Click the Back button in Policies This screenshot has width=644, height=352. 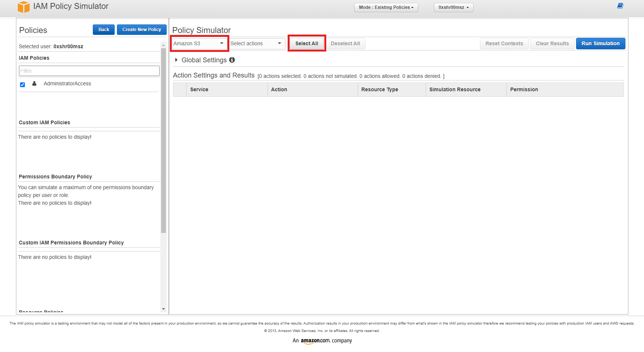click(x=104, y=30)
